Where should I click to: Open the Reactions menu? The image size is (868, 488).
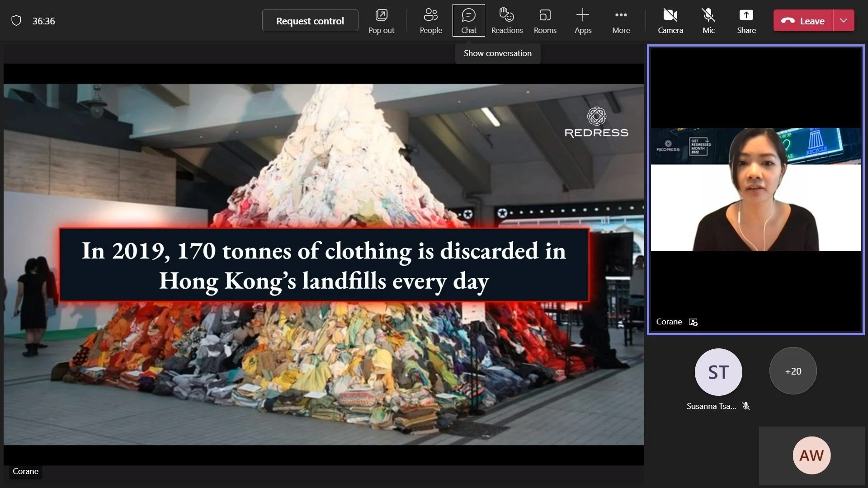(x=507, y=20)
